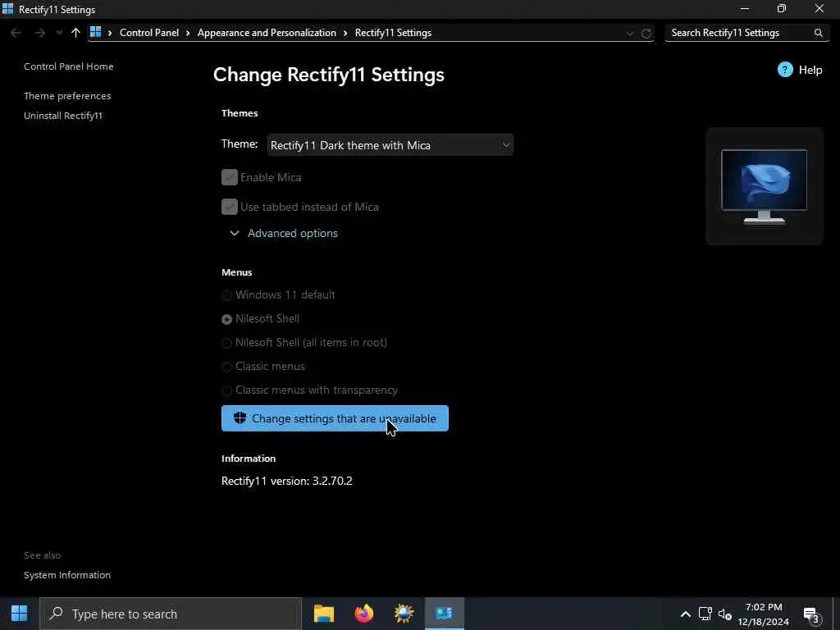This screenshot has width=840, height=630.
Task: Toggle the Enable Mica checkbox
Action: (x=230, y=177)
